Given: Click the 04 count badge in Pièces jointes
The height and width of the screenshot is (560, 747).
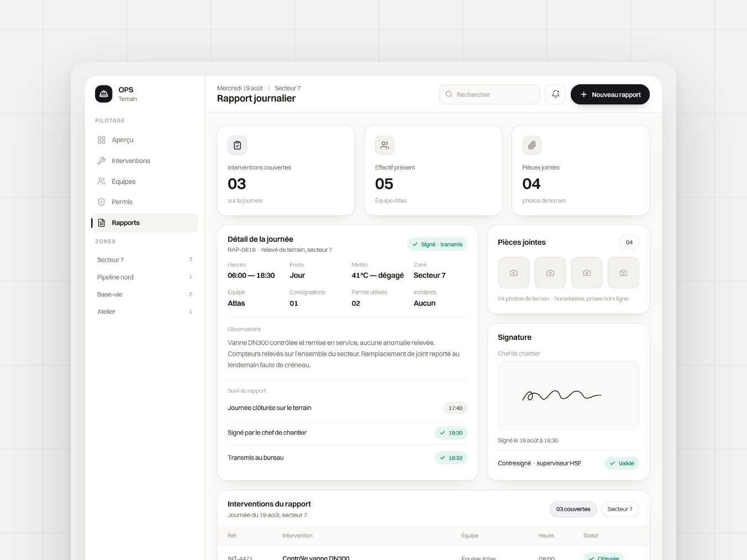Looking at the screenshot, I should coord(629,242).
